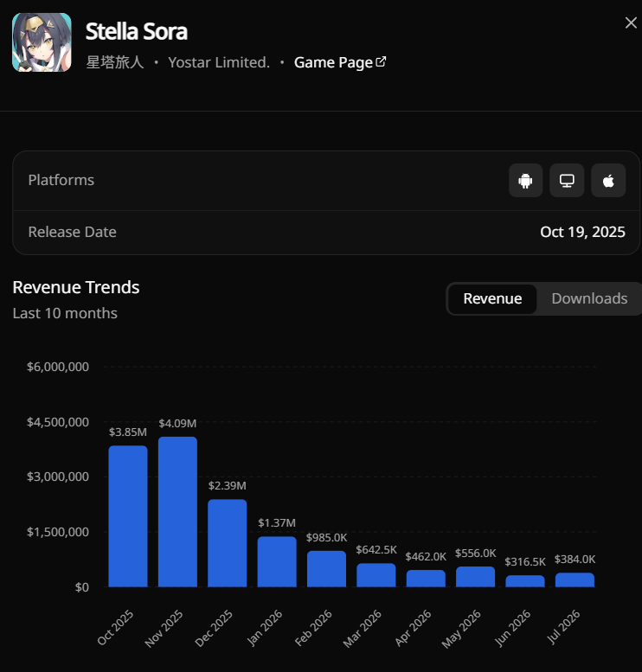
Task: Select the Feb 2026 $985.0K bar
Action: [326, 569]
